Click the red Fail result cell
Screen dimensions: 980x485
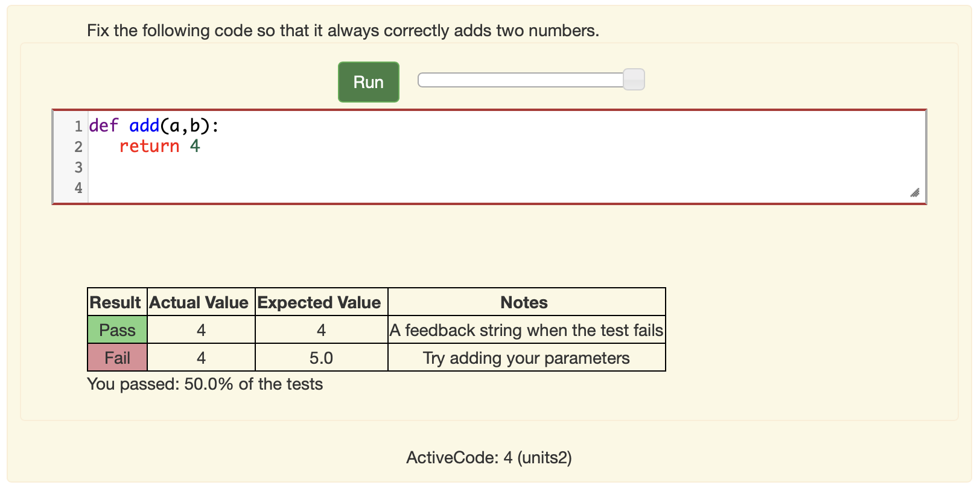pyautogui.click(x=118, y=358)
